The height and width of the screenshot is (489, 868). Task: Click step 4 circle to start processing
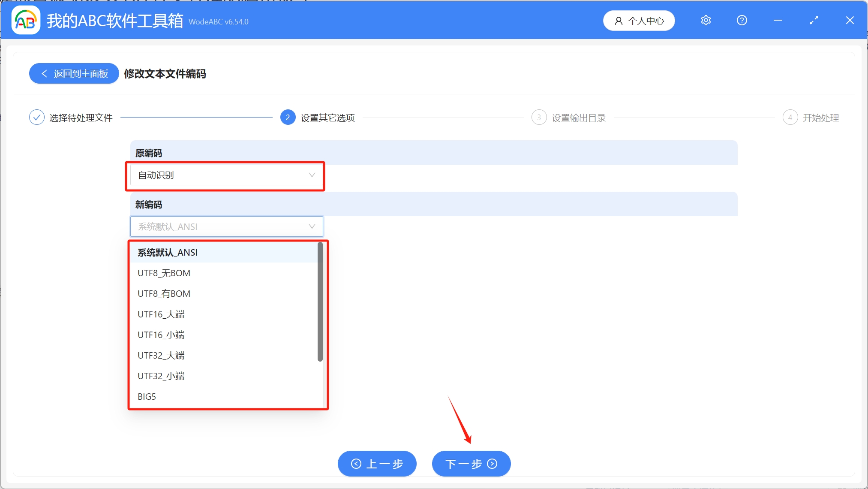click(790, 118)
